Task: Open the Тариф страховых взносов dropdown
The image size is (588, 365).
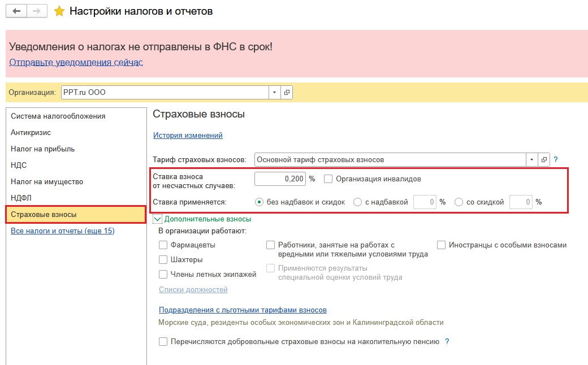Action: (x=531, y=159)
